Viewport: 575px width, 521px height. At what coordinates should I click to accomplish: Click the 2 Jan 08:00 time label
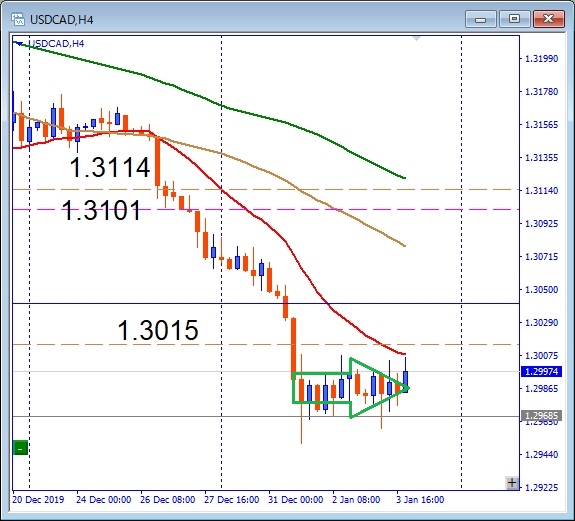356,500
